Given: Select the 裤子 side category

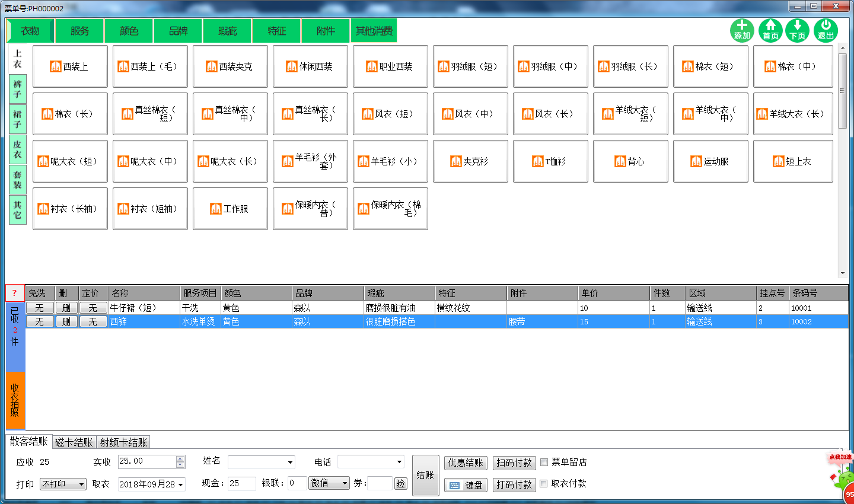Looking at the screenshot, I should (17, 89).
